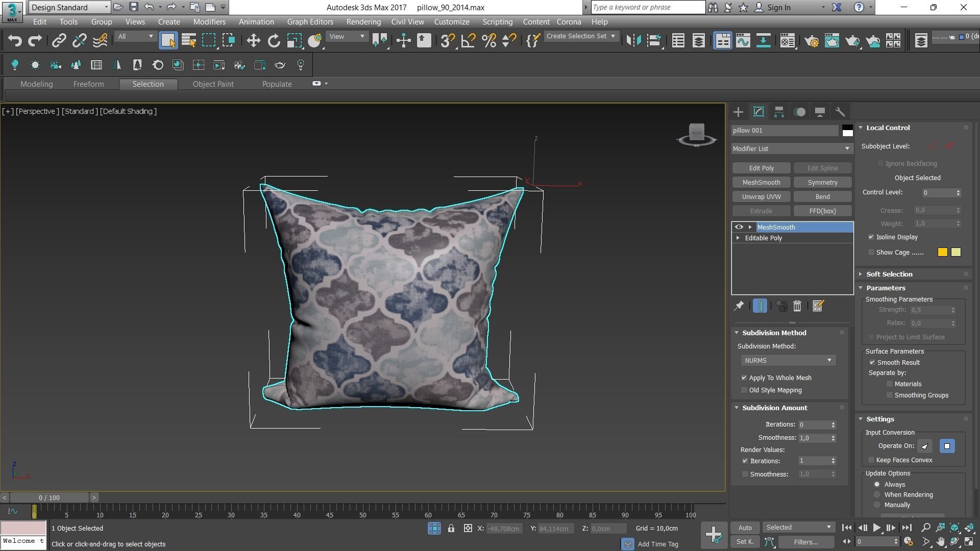This screenshot has height=551, width=980.
Task: Open the Modifiers menu
Action: coord(209,22)
